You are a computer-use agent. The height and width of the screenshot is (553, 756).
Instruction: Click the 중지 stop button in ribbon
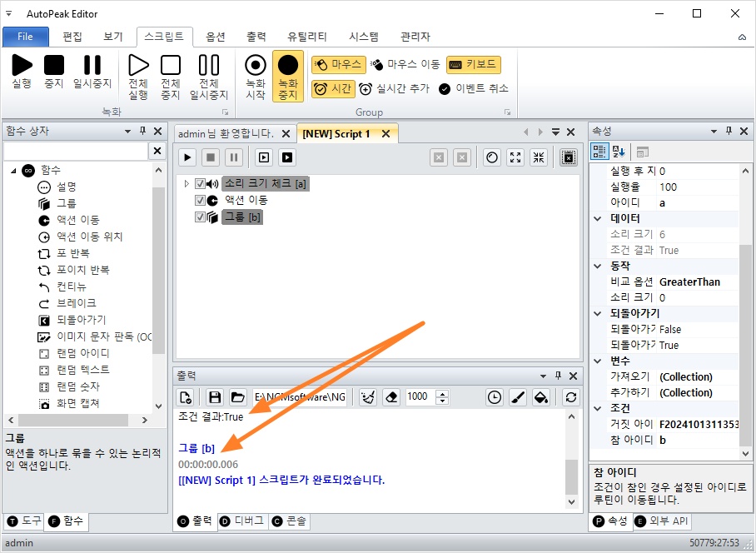[x=54, y=72]
